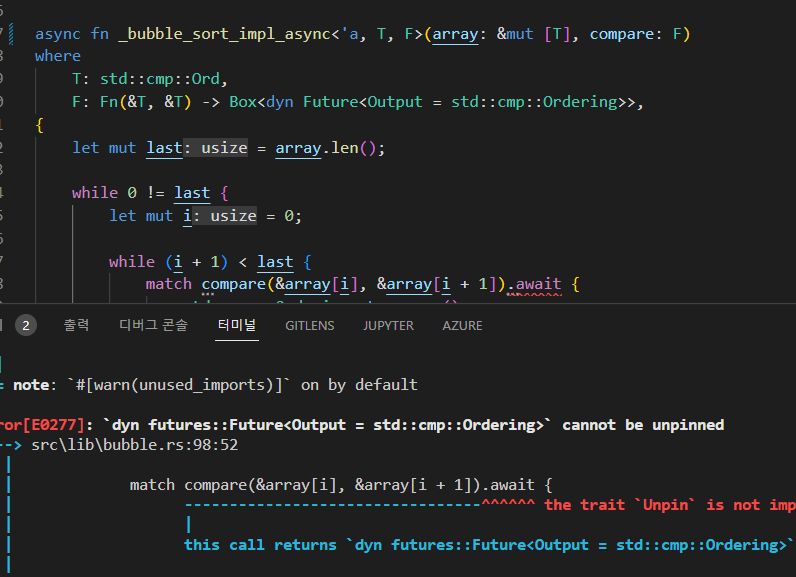Open the 디버그 콘솔 tab

tap(153, 325)
